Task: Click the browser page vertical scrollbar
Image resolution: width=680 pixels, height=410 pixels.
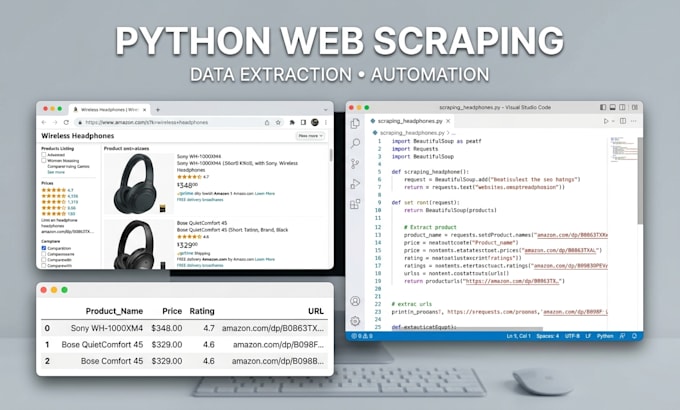Action: (x=331, y=155)
